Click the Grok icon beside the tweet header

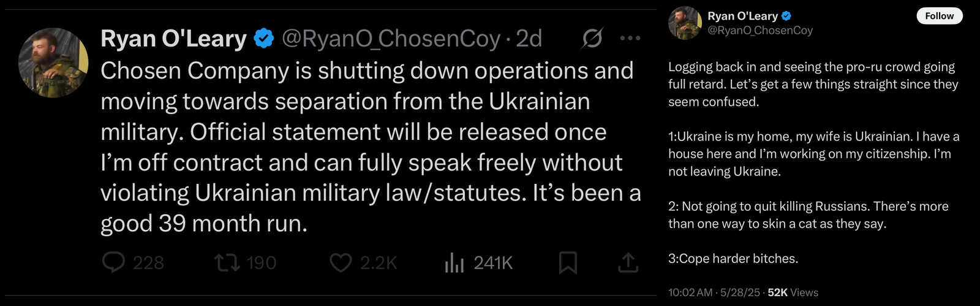592,39
